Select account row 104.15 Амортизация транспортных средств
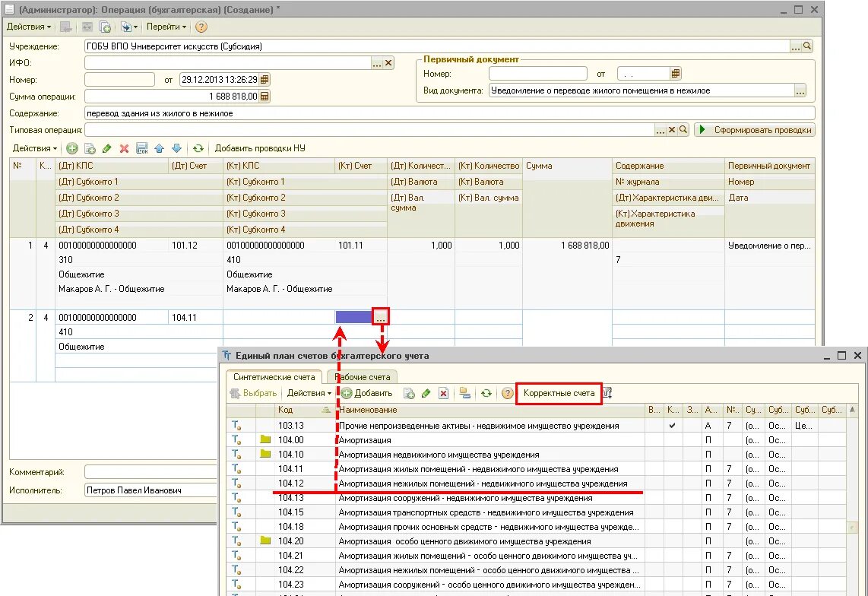Image resolution: width=868 pixels, height=596 pixels. tap(536, 512)
